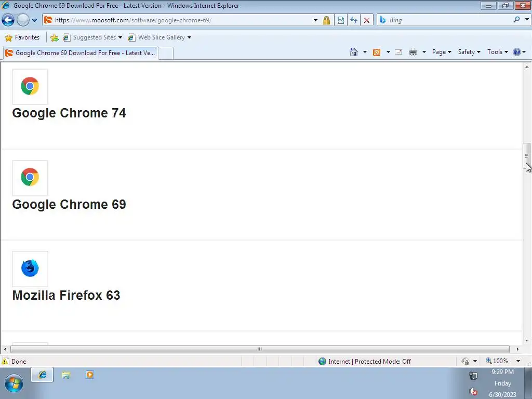This screenshot has height=399, width=532.
Task: Click the Forward navigation button
Action: click(23, 20)
